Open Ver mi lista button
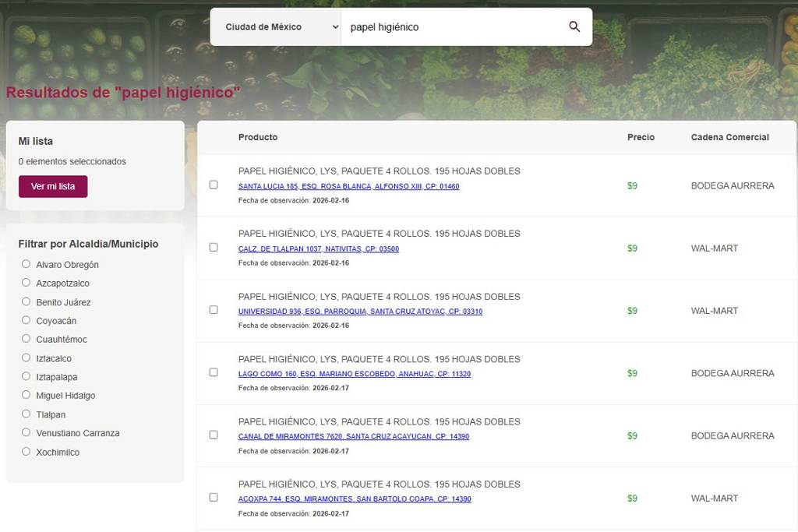This screenshot has width=798, height=532. point(53,186)
